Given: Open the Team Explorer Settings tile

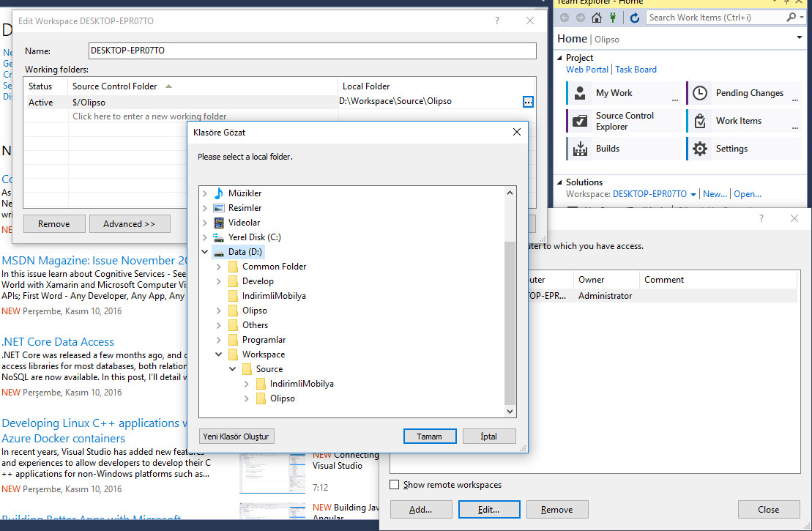Looking at the screenshot, I should click(x=744, y=149).
